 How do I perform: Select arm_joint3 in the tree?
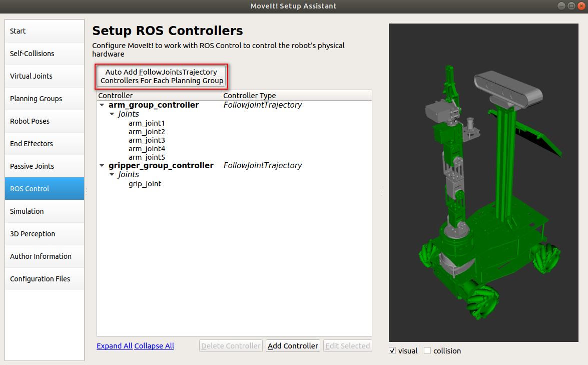pos(147,140)
